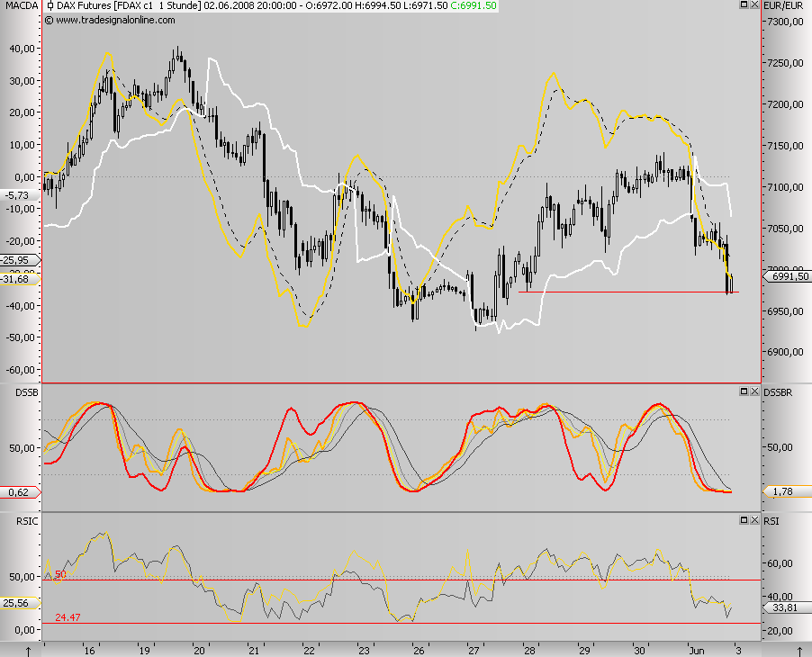The width and height of the screenshot is (812, 657).
Task: Click date 23 on the time axis
Action: (364, 651)
